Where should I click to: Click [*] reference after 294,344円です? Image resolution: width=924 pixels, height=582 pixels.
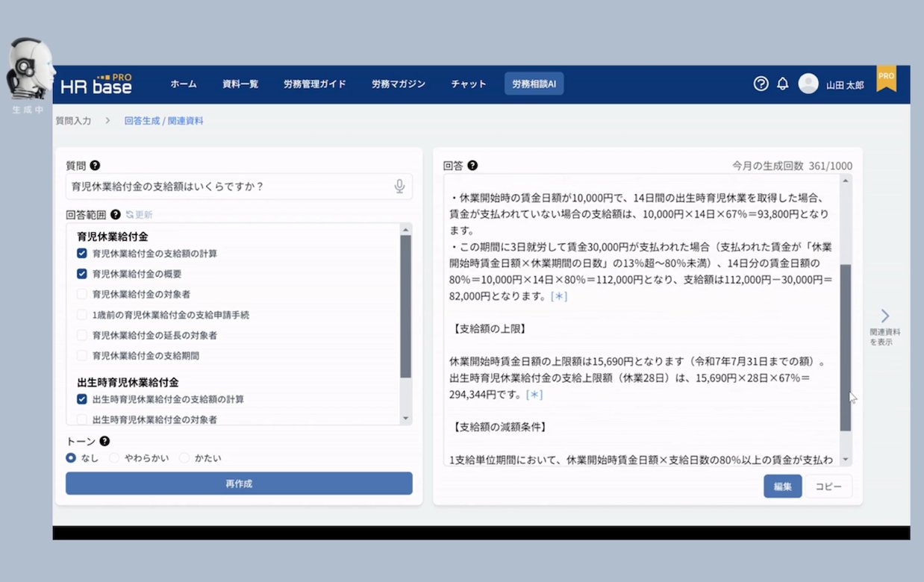(534, 394)
